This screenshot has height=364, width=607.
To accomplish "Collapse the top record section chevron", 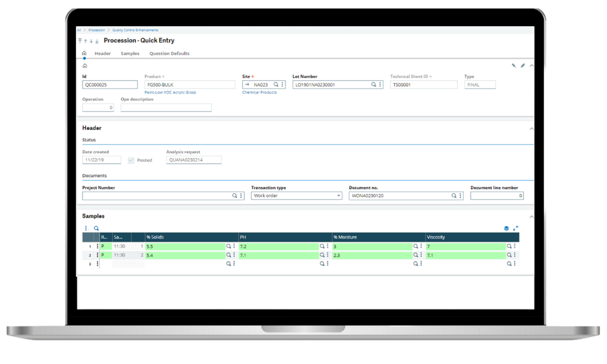I will [532, 66].
